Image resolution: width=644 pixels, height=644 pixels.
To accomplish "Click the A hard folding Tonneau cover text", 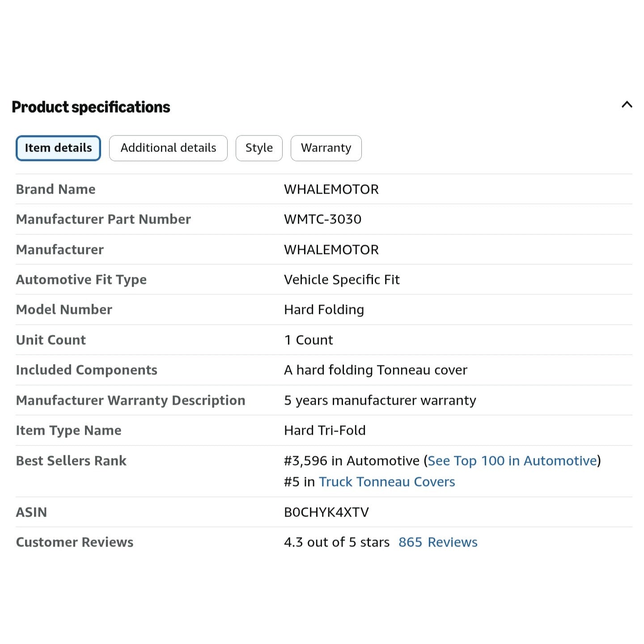I will tap(376, 370).
